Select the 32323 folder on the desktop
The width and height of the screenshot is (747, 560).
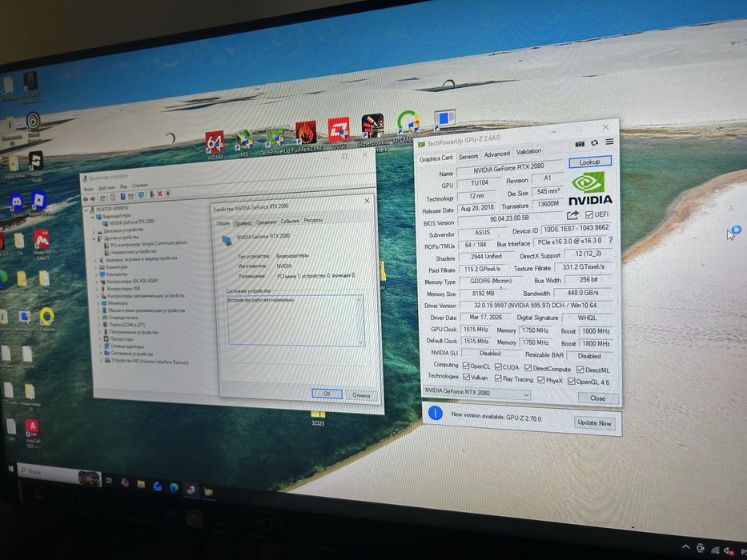[318, 417]
